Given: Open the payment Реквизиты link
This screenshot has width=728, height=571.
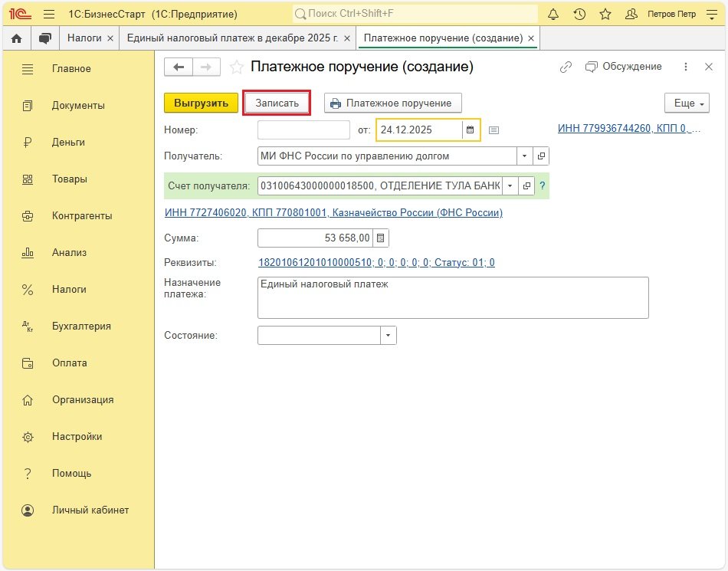Looking at the screenshot, I should coord(376,263).
